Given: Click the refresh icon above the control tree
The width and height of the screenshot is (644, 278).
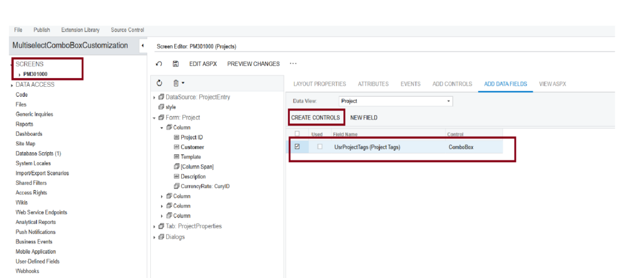Looking at the screenshot, I should pos(159,83).
